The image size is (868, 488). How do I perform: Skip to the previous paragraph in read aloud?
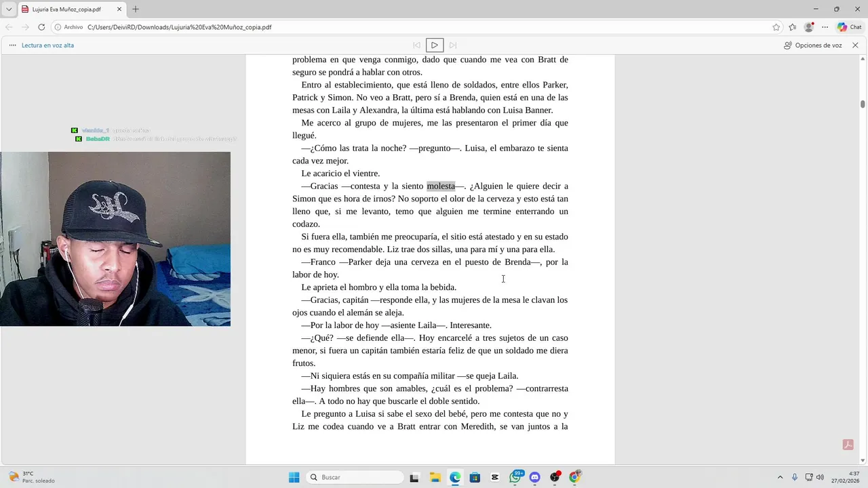416,45
